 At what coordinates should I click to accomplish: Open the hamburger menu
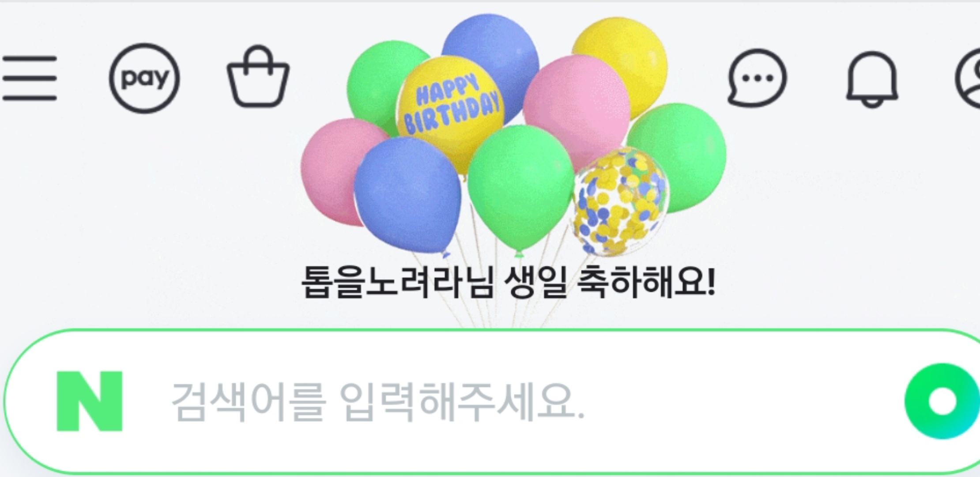pyautogui.click(x=29, y=78)
